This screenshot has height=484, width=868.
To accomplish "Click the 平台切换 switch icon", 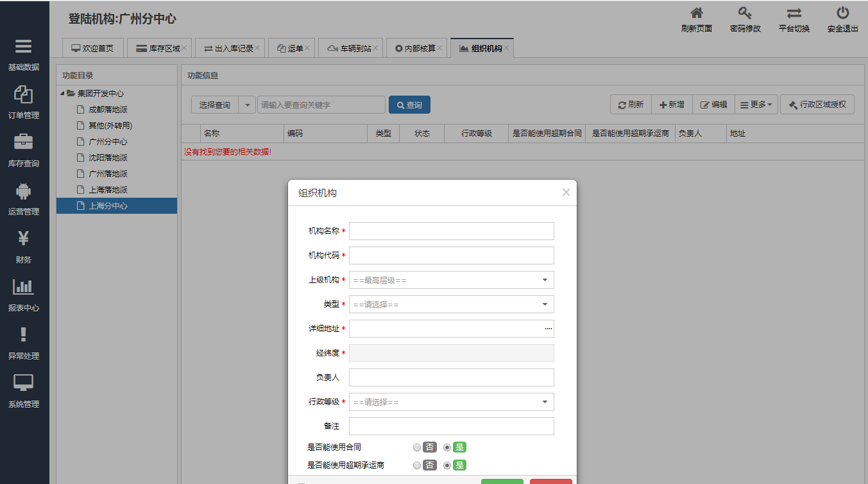I will (x=794, y=13).
